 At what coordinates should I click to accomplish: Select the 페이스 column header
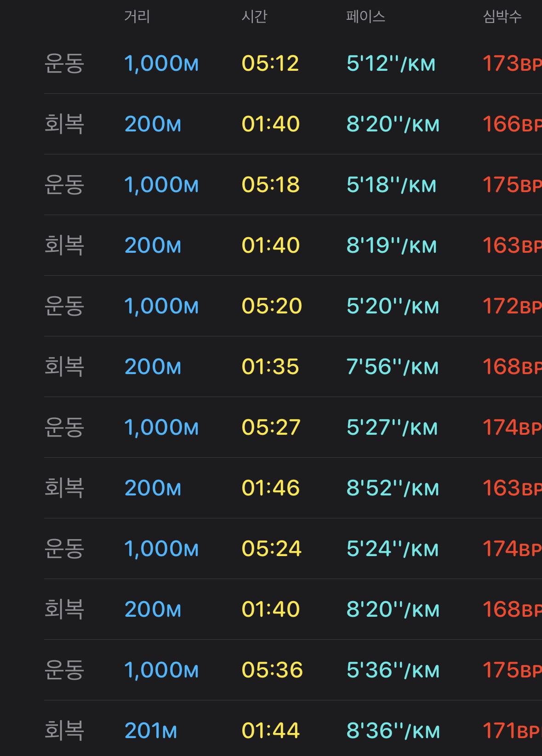(365, 17)
